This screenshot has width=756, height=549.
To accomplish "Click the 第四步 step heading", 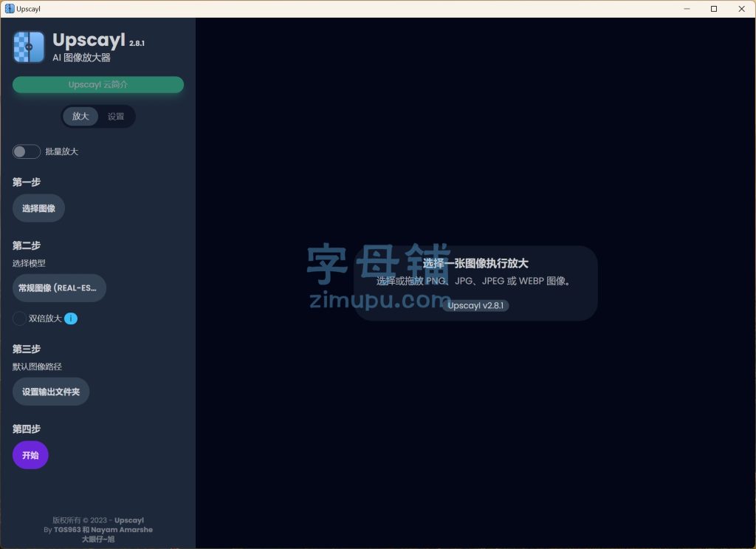I will (x=27, y=429).
